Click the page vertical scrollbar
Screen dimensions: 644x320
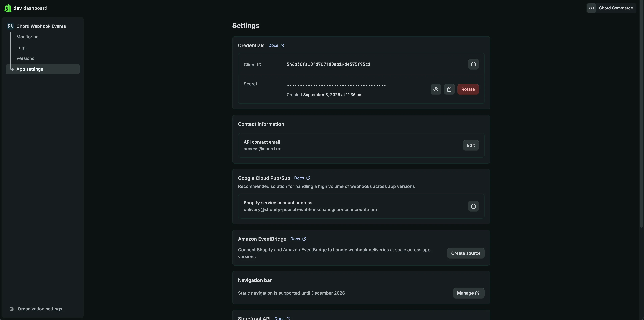641,114
